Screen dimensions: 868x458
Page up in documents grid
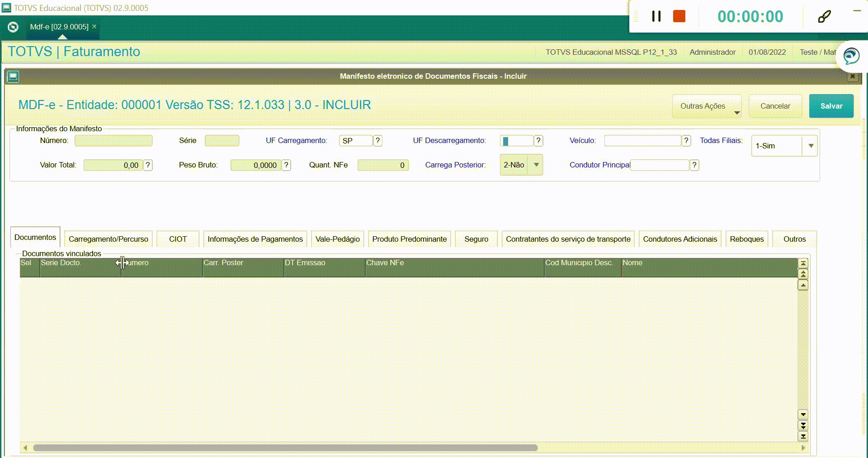(x=803, y=274)
